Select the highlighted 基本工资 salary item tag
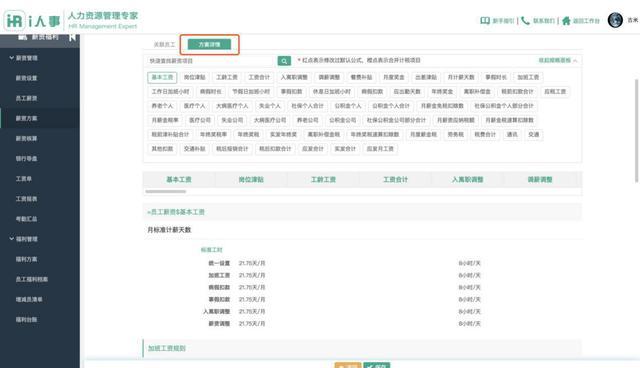The width and height of the screenshot is (640, 368). click(x=162, y=77)
